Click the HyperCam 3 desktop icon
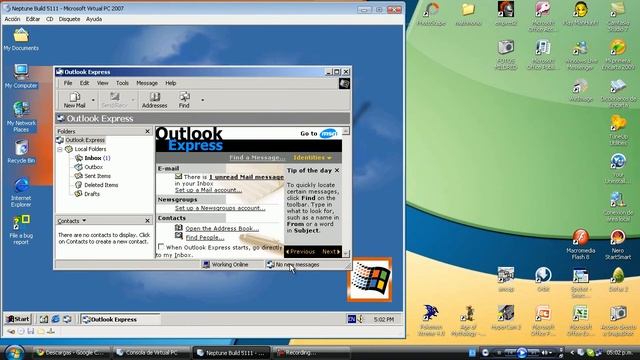 click(x=506, y=313)
